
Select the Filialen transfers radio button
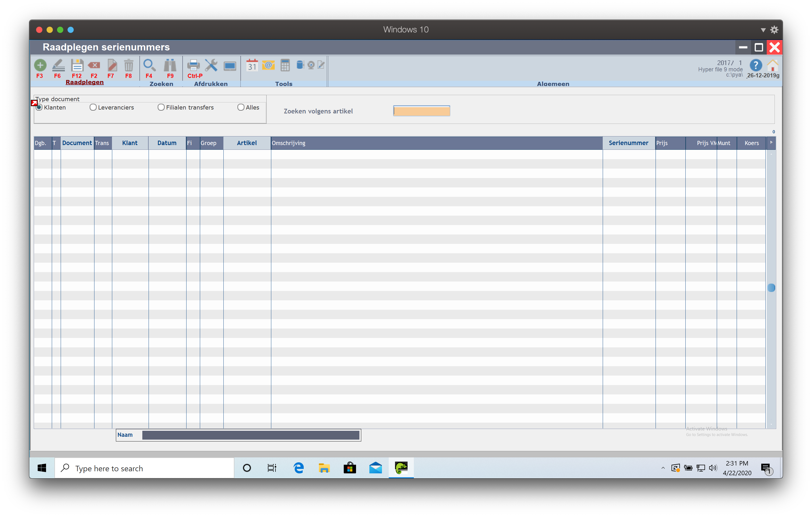161,107
